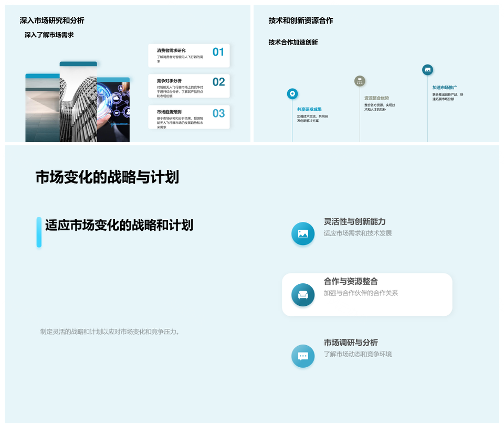Click the 加速市场推广 heading text

(x=445, y=88)
